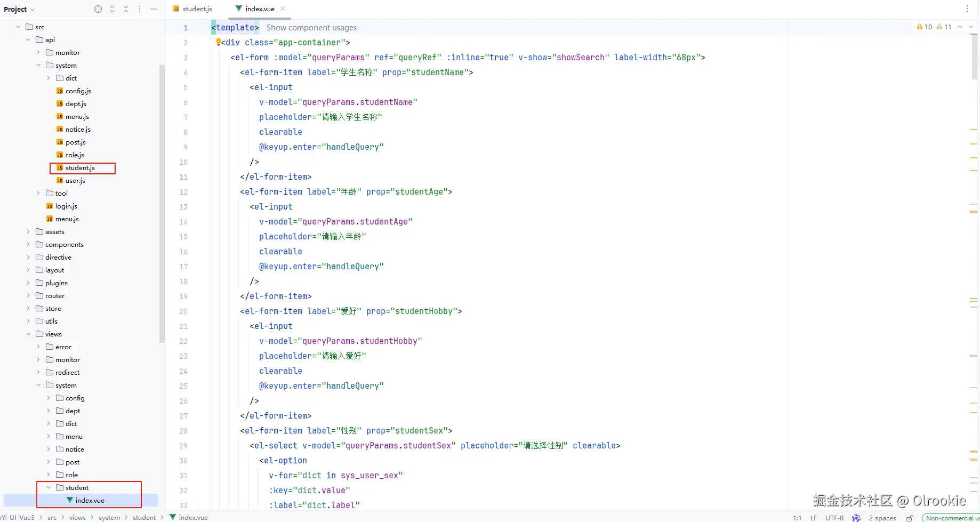Collapse the system folder under api

click(38, 65)
